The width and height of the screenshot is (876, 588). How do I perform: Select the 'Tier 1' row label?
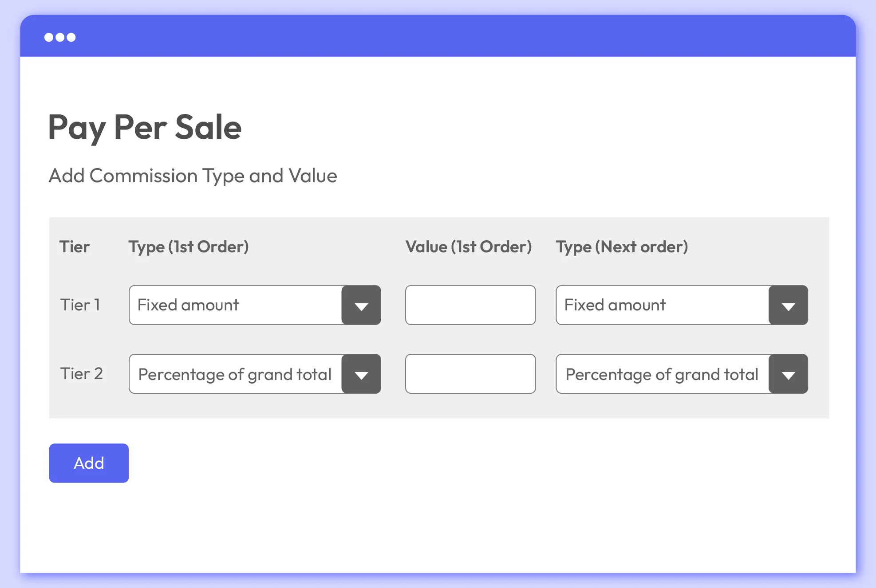click(80, 305)
